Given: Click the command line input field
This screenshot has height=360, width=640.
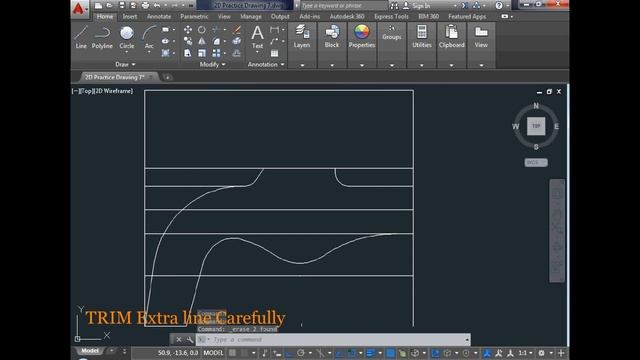Looking at the screenshot, I should pyautogui.click(x=333, y=340).
